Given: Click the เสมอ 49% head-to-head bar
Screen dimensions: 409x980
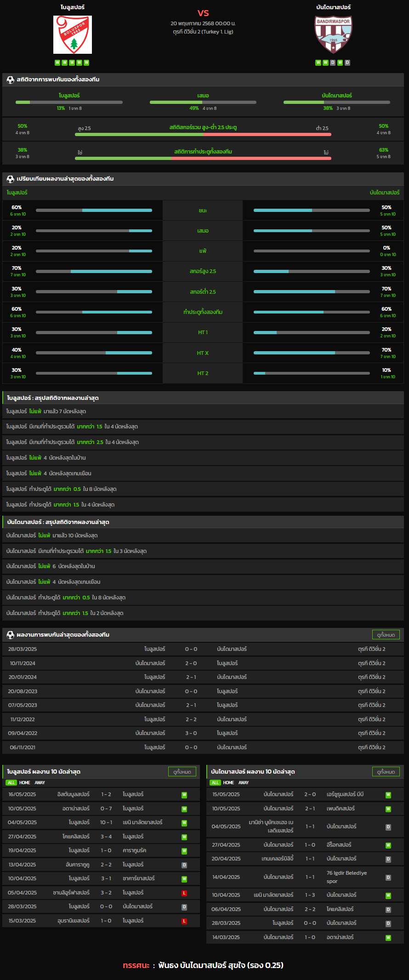Looking at the screenshot, I should (203, 102).
